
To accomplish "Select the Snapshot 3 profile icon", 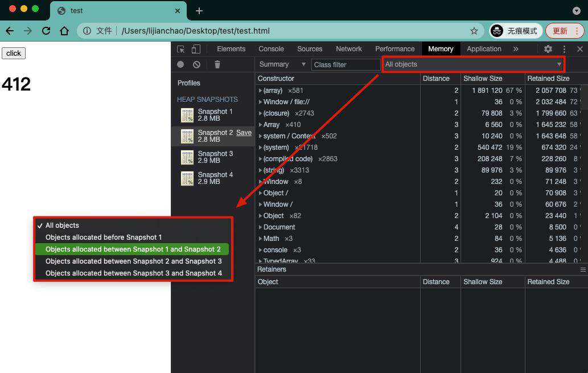I will pos(187,157).
